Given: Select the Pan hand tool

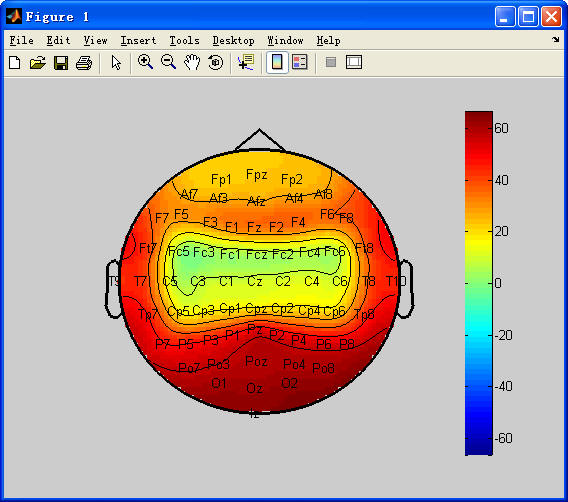Looking at the screenshot, I should click(x=192, y=62).
